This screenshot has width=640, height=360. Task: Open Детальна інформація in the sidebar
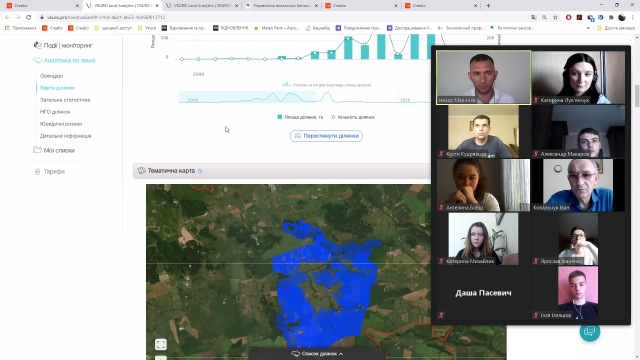click(x=66, y=136)
